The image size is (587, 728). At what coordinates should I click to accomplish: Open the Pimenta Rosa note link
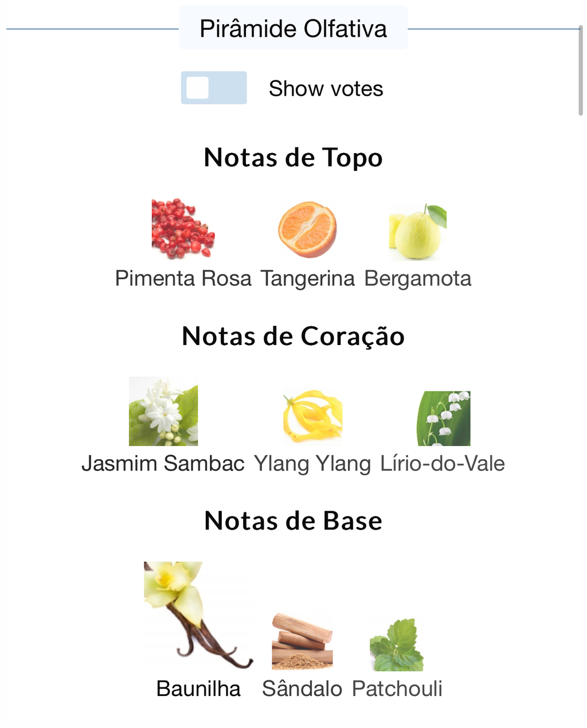coord(183,279)
